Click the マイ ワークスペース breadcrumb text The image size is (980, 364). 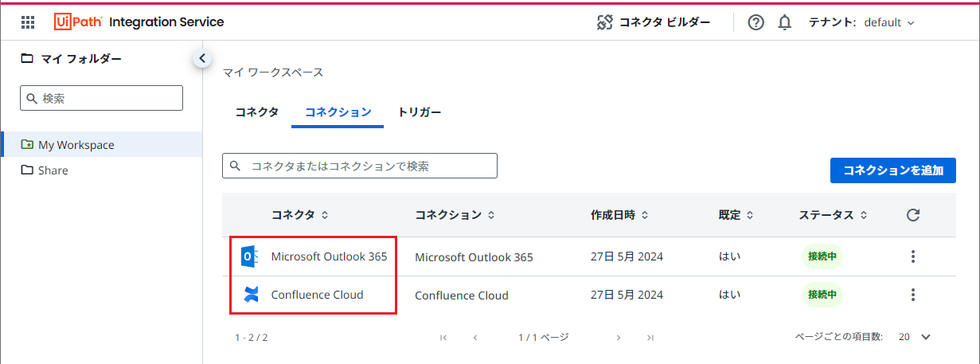273,72
